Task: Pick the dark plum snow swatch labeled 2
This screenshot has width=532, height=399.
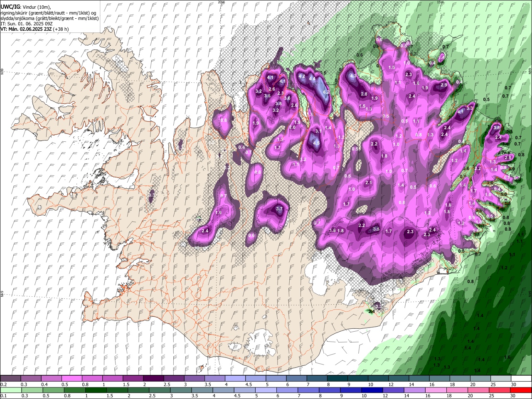Action: coord(153,379)
